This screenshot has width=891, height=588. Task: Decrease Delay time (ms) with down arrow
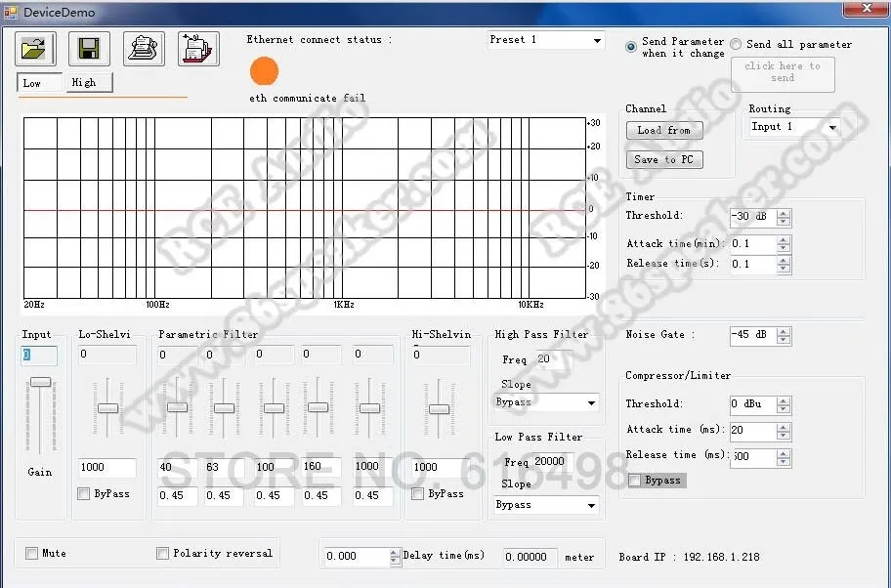point(395,561)
